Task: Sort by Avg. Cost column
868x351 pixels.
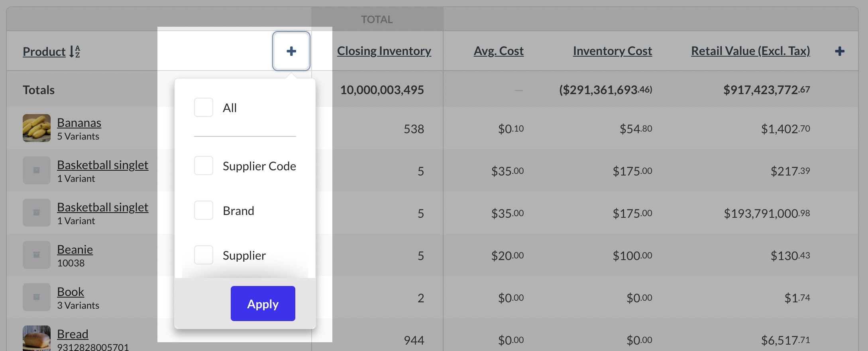Action: coord(499,51)
